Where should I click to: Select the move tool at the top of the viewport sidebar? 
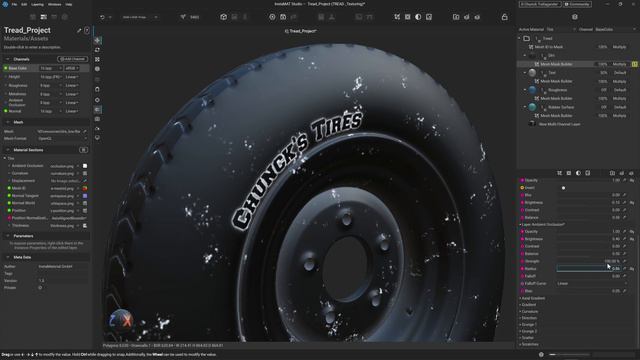pos(98,40)
